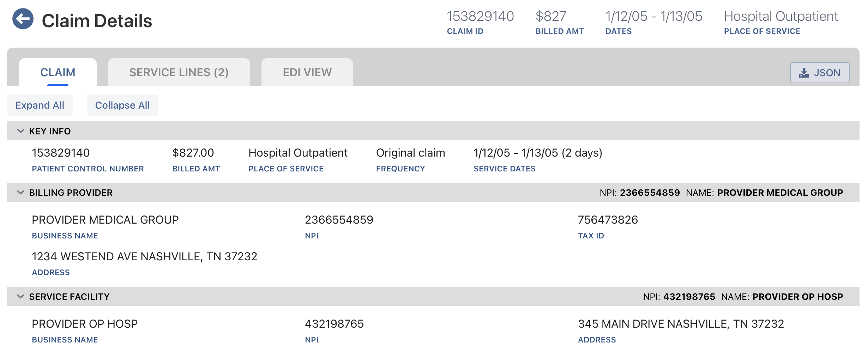This screenshot has width=868, height=352.
Task: Click the claim ID 153829140 in page header
Action: tap(480, 16)
